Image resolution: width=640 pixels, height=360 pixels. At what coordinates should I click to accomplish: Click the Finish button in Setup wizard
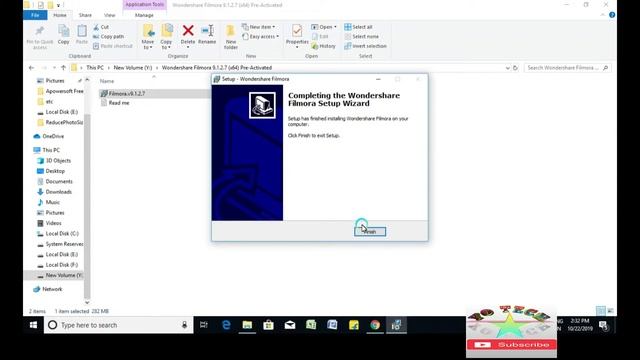[370, 231]
